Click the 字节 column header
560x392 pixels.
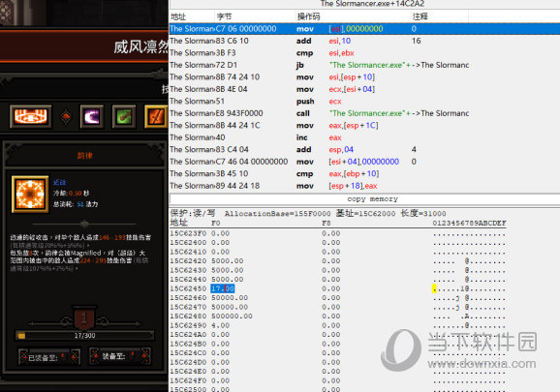pos(224,16)
